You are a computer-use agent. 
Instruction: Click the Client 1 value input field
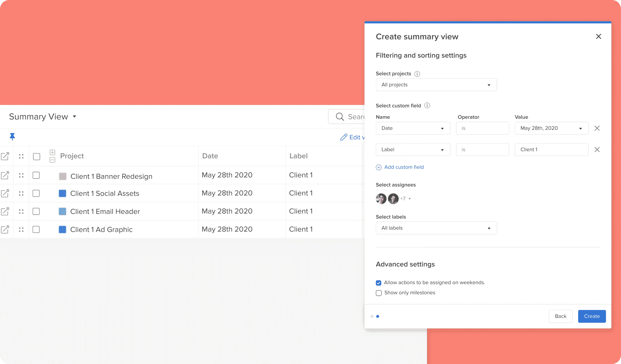point(551,150)
